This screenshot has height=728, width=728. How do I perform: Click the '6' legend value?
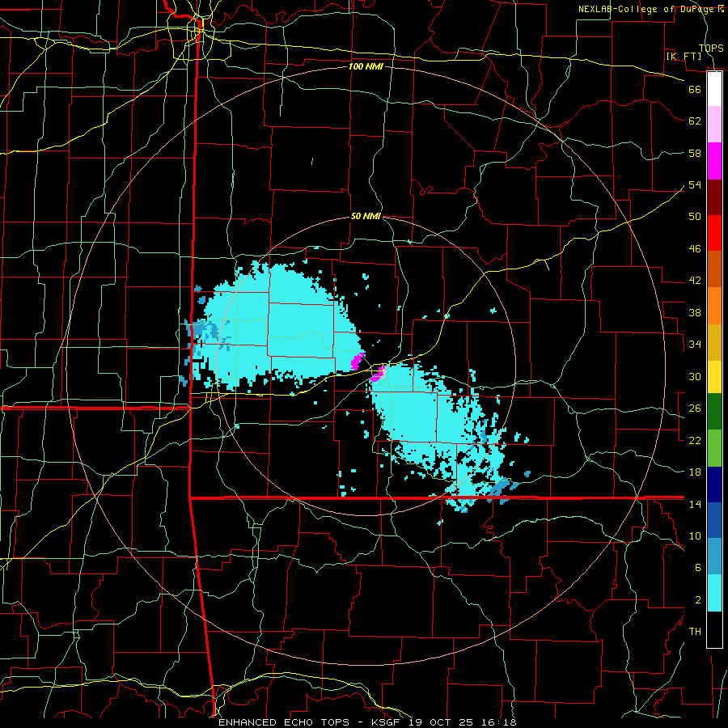pos(697,567)
